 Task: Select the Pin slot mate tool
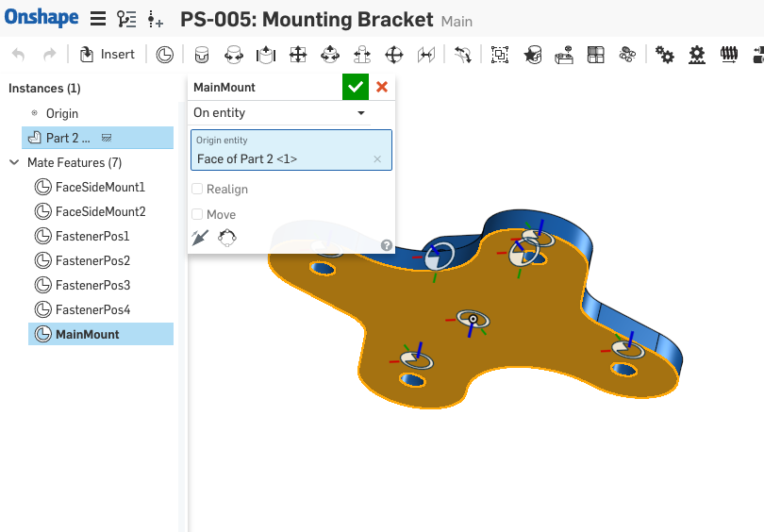(362, 54)
